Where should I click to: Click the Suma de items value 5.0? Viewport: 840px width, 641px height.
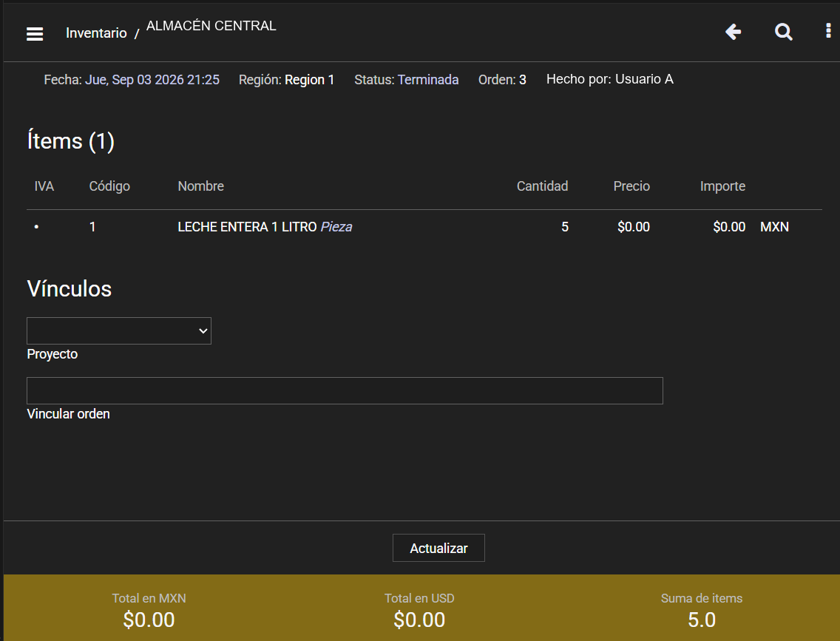point(702,620)
